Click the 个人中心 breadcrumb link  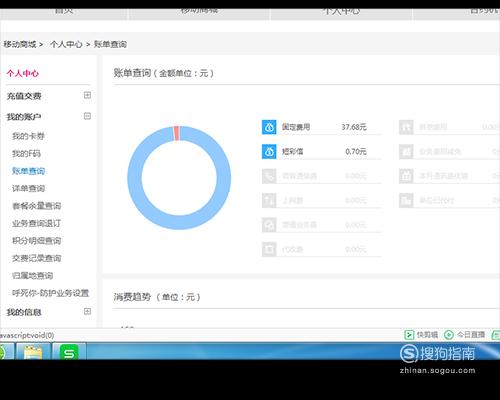66,44
